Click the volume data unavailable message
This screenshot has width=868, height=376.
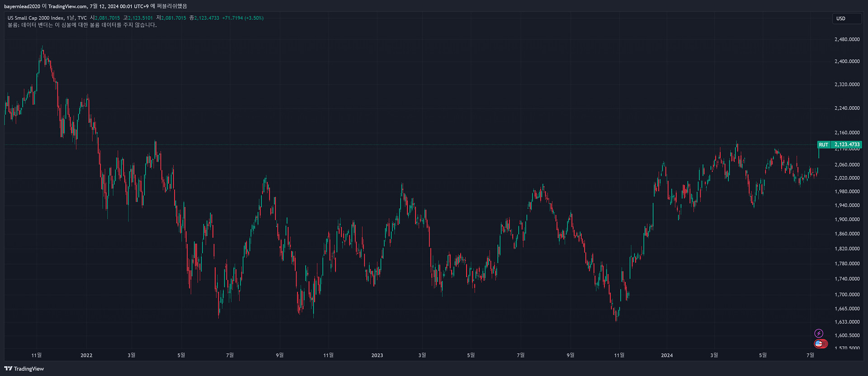pos(82,25)
